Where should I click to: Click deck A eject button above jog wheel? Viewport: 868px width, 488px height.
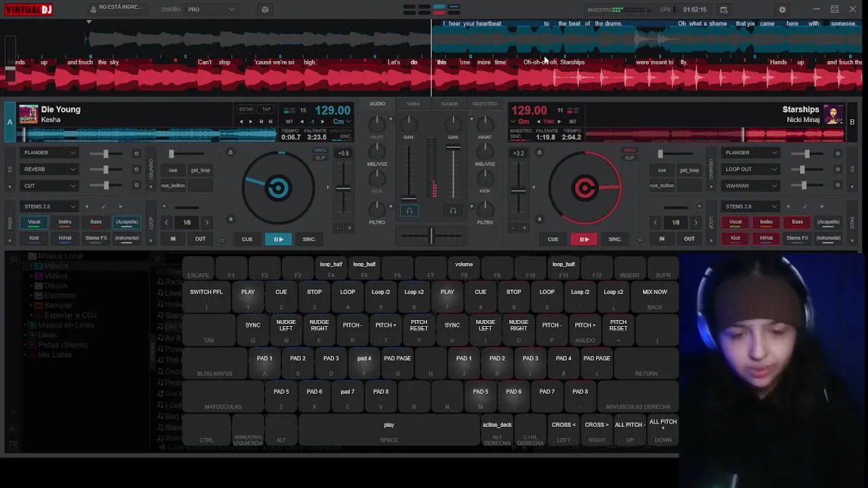coord(231,152)
